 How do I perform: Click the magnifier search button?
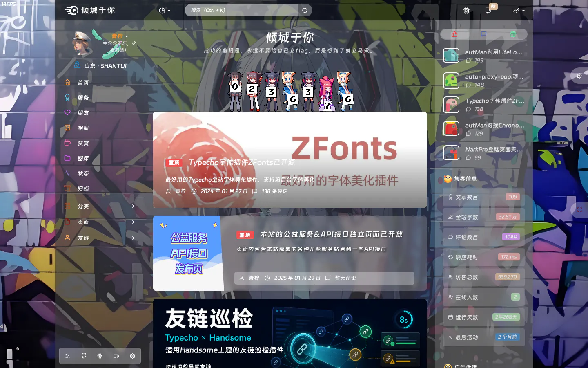coord(305,11)
